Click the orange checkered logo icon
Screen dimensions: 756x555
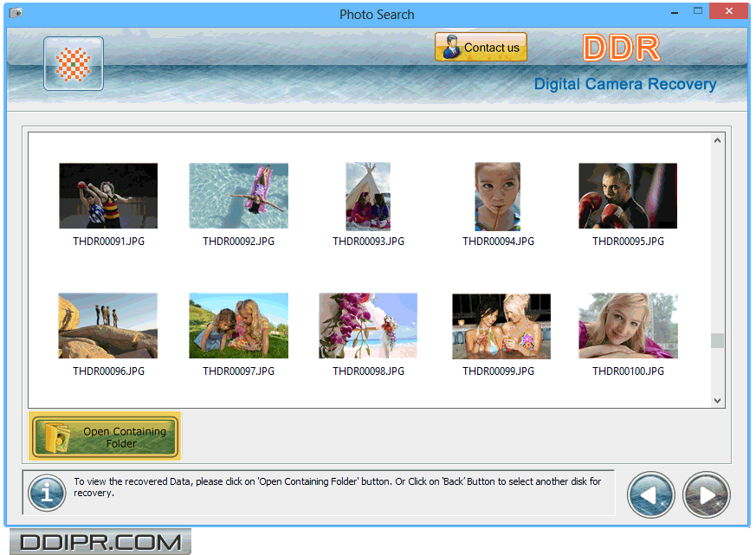click(x=74, y=63)
